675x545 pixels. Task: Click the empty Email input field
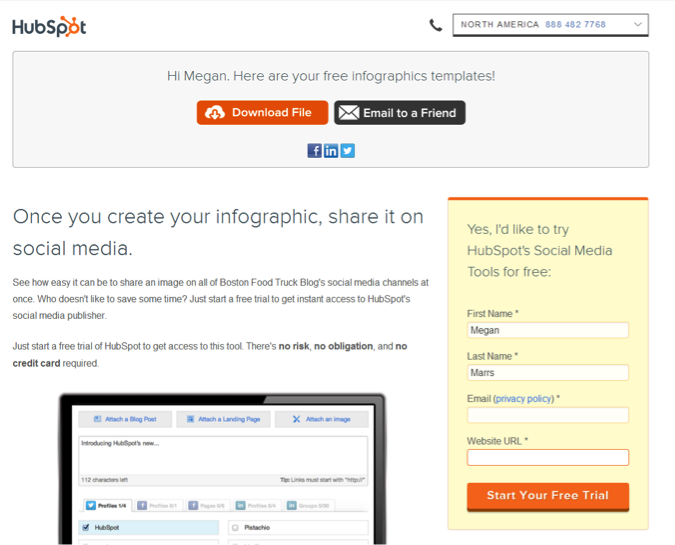pos(548,415)
